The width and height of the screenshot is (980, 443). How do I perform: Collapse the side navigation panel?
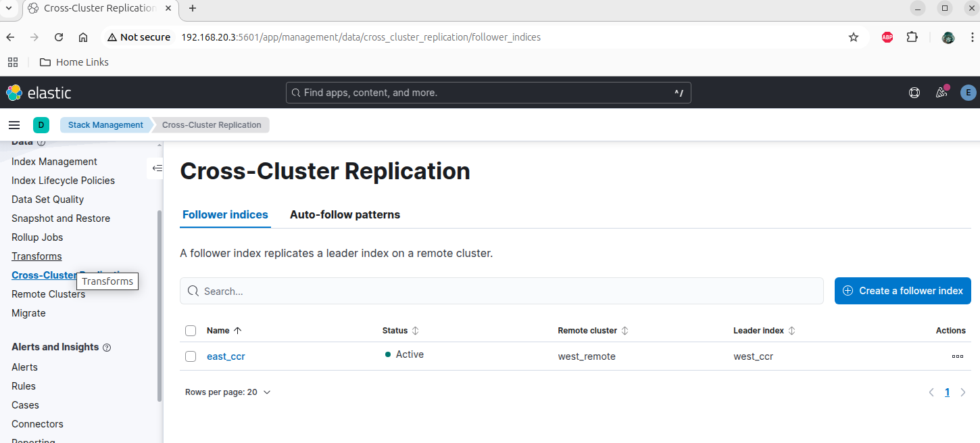click(157, 168)
